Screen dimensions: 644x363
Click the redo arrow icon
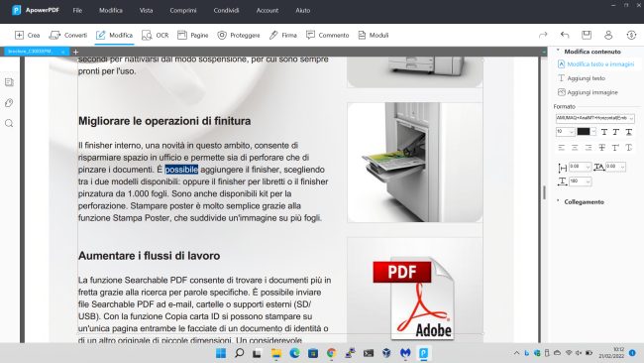click(x=543, y=35)
